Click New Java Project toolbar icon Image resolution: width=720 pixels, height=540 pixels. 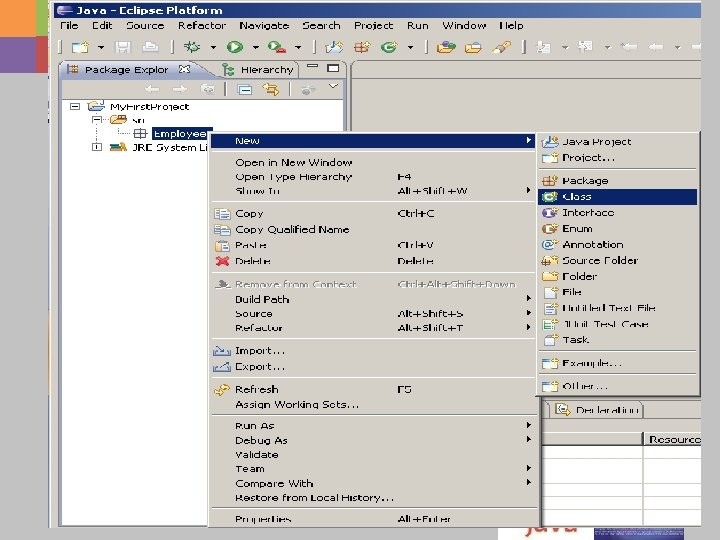coord(334,47)
